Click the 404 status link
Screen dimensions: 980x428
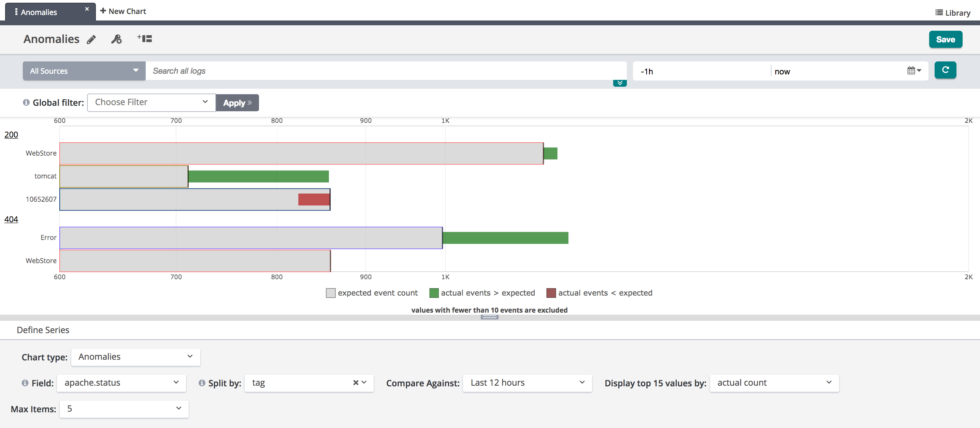click(x=11, y=219)
